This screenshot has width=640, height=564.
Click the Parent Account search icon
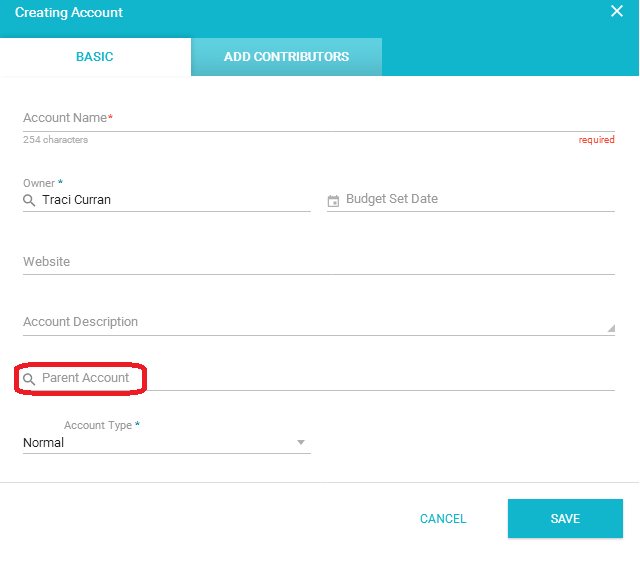pyautogui.click(x=29, y=379)
